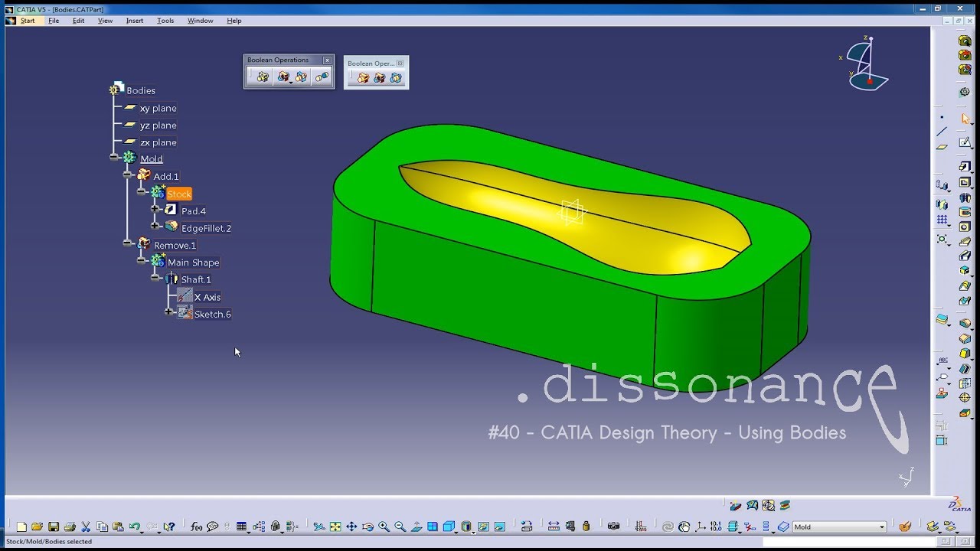980x551 pixels.
Task: Expand the Sketch.6 tree node
Action: click(169, 311)
